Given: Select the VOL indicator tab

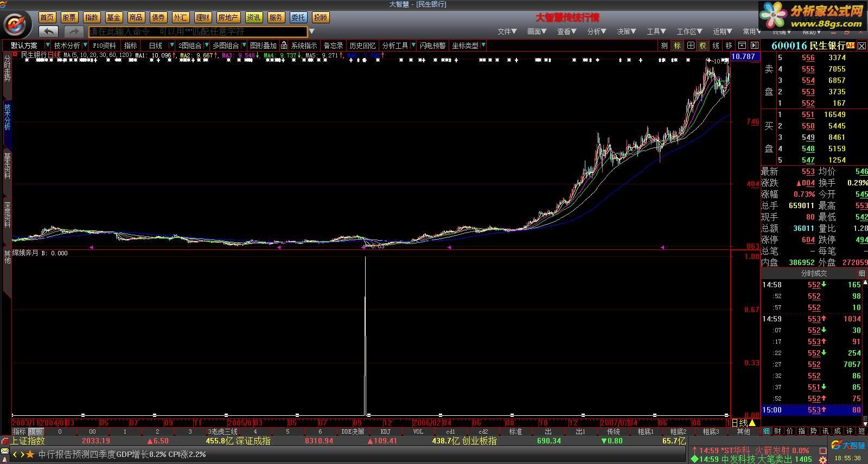Looking at the screenshot, I should point(418,432).
